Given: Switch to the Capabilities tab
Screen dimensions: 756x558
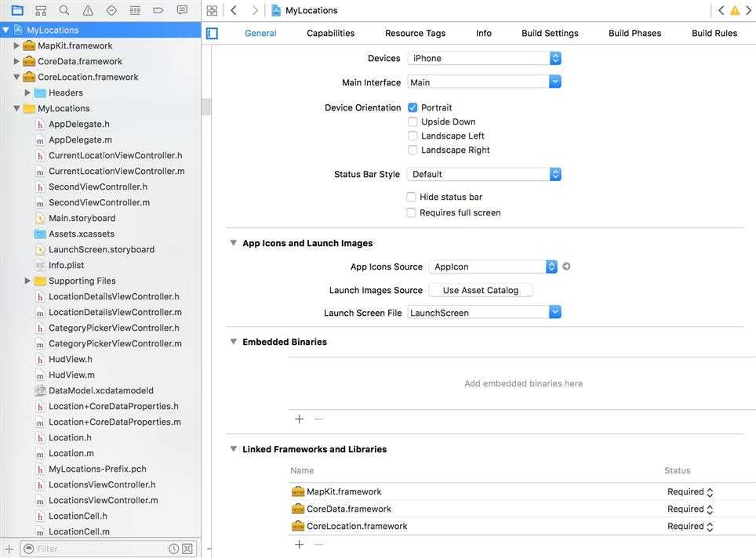Looking at the screenshot, I should pyautogui.click(x=331, y=33).
